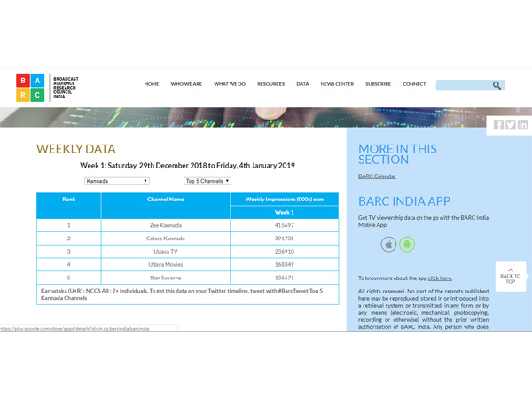Open the Facebook social icon
Screen dimensions: 532x399
click(499, 125)
